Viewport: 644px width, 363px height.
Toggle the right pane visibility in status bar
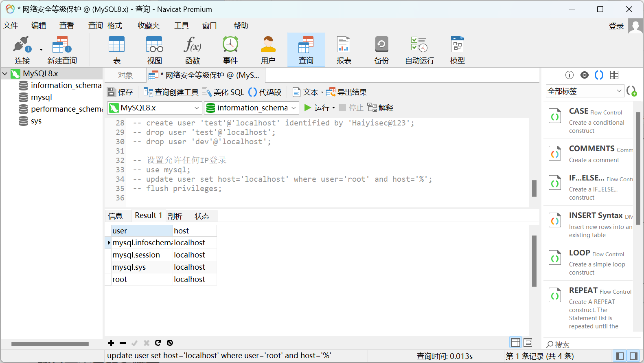pyautogui.click(x=633, y=356)
